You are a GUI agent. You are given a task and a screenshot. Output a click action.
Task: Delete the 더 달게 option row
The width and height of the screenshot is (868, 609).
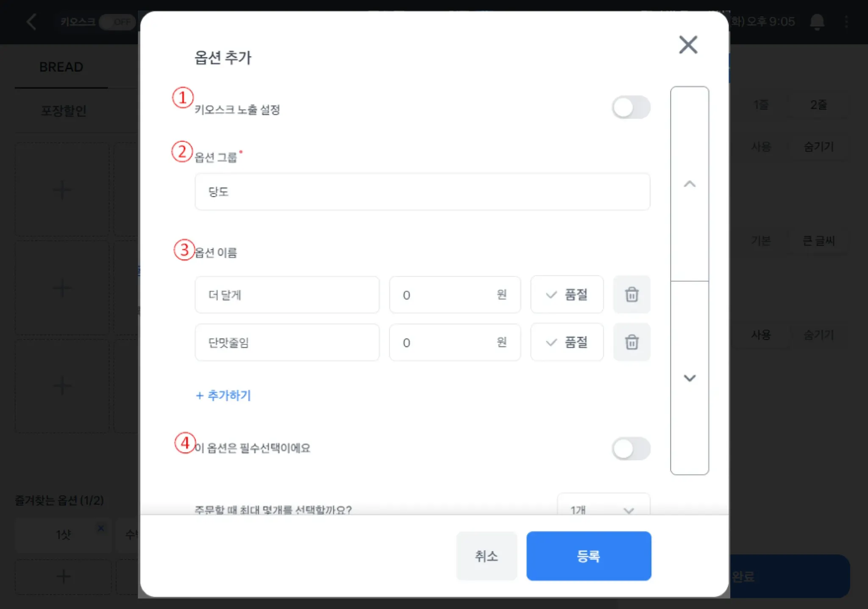pyautogui.click(x=632, y=294)
